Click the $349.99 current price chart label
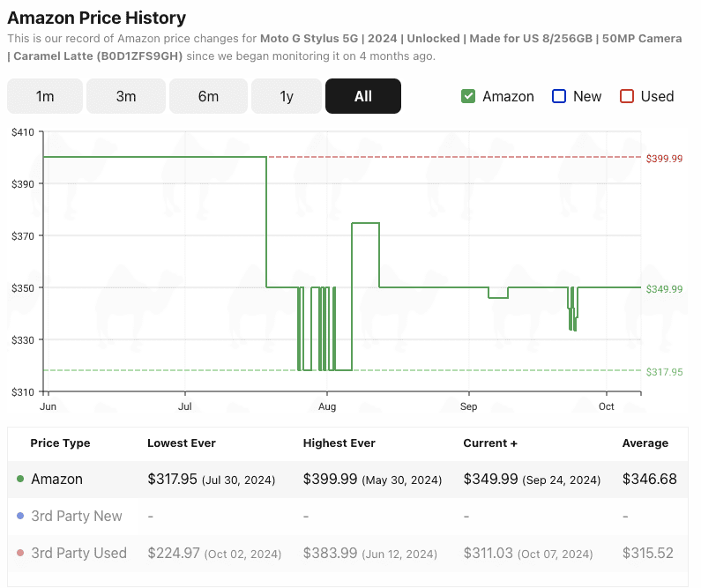701x588 pixels. pyautogui.click(x=665, y=289)
